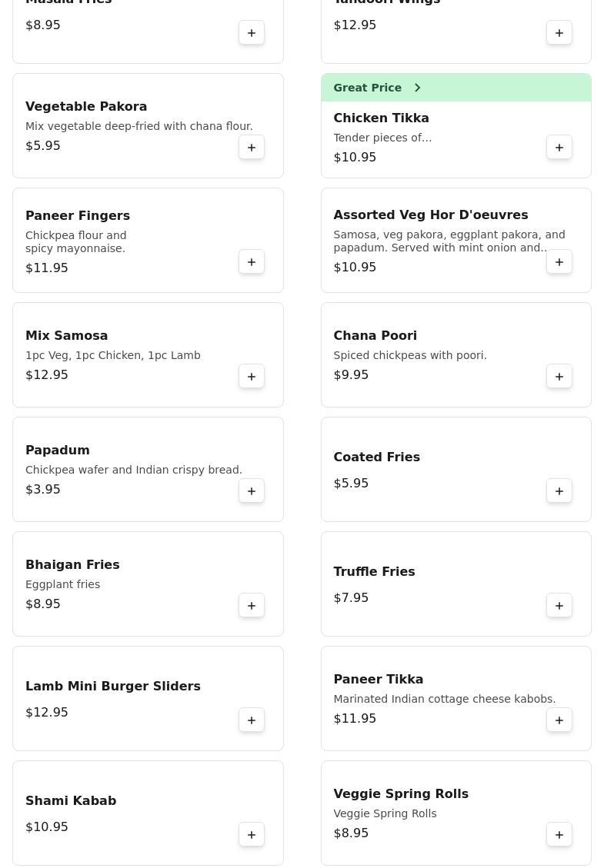Add Truffle Fries to cart
604x868 pixels.
[x=559, y=606]
